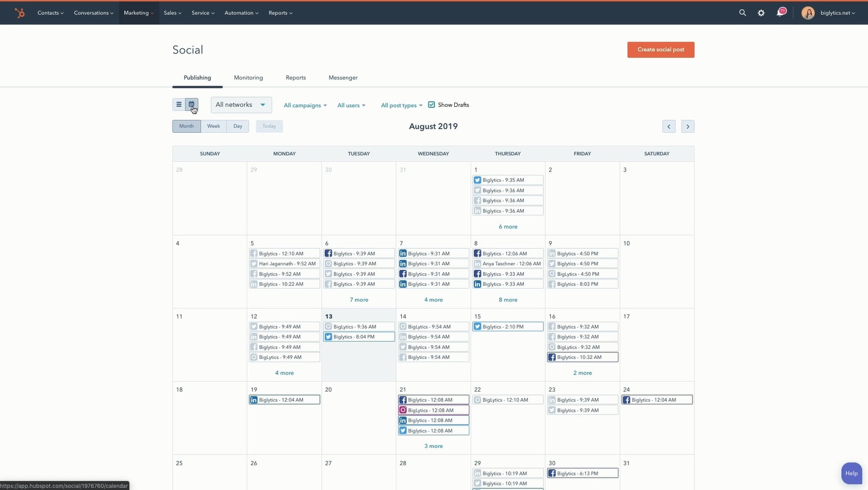Click the Today button
The height and width of the screenshot is (490, 868).
tap(269, 126)
